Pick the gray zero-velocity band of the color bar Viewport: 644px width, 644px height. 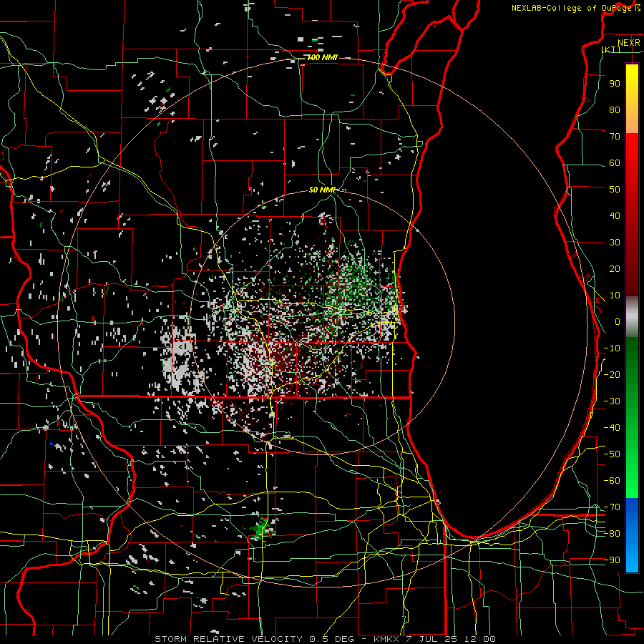(632, 317)
